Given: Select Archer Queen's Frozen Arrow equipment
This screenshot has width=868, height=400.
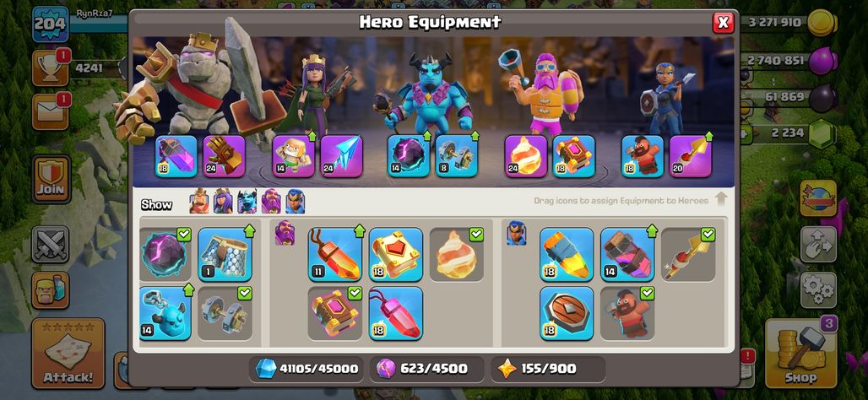Looking at the screenshot, I should click(x=341, y=156).
